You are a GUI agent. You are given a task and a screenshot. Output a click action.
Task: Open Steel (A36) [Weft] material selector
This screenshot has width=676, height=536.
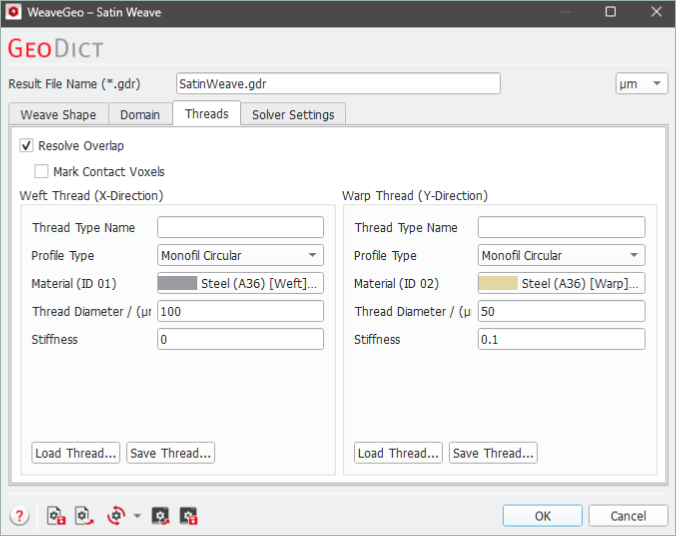click(240, 283)
